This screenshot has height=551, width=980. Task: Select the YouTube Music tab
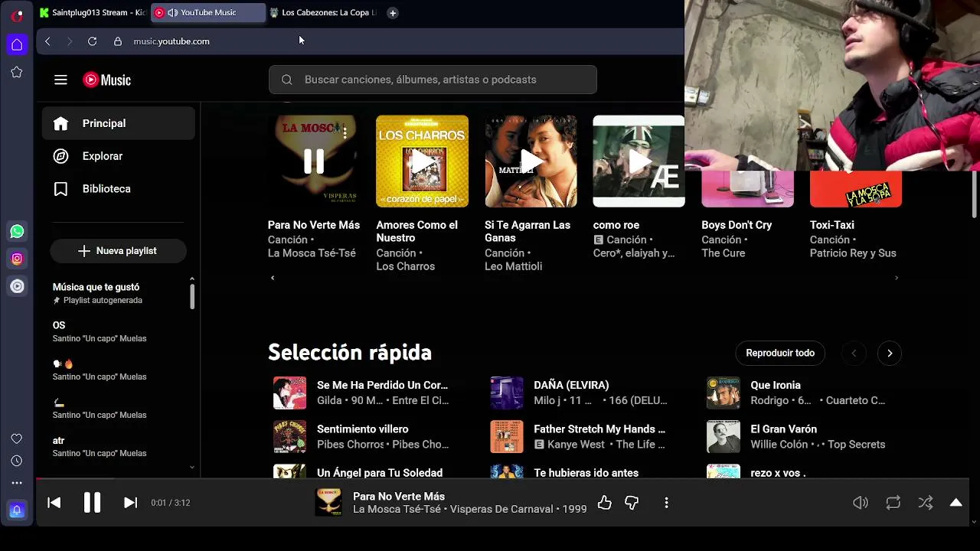tap(207, 13)
